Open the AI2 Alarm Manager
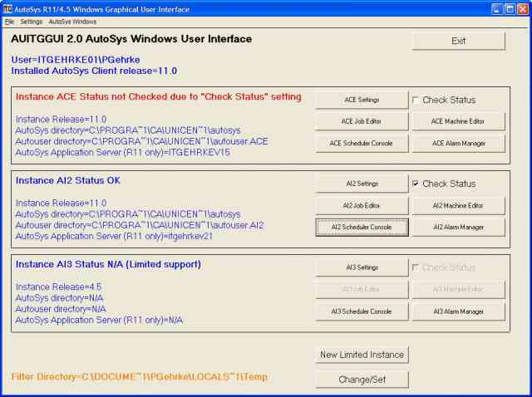 point(458,227)
